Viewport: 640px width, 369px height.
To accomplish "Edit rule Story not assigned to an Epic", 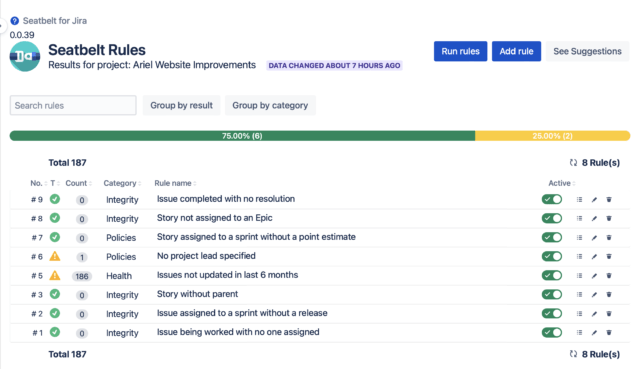I will coord(594,218).
